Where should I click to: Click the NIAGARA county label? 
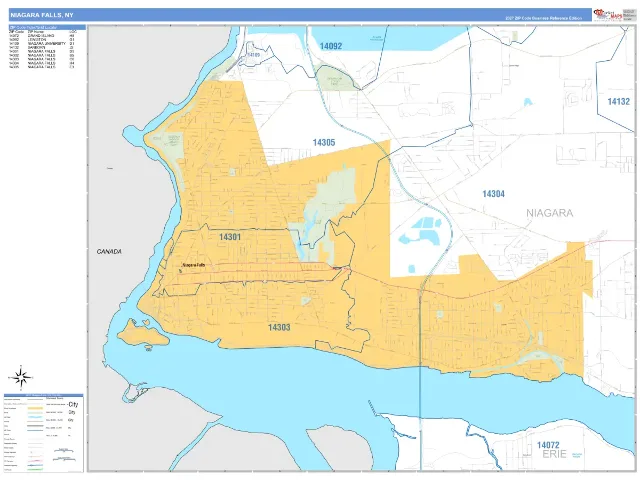click(x=549, y=213)
